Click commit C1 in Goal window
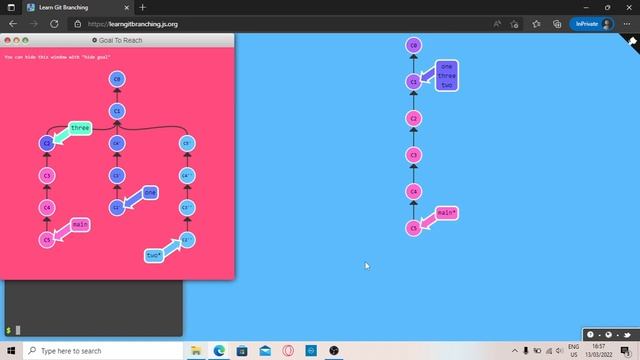The width and height of the screenshot is (640, 360). pyautogui.click(x=117, y=111)
